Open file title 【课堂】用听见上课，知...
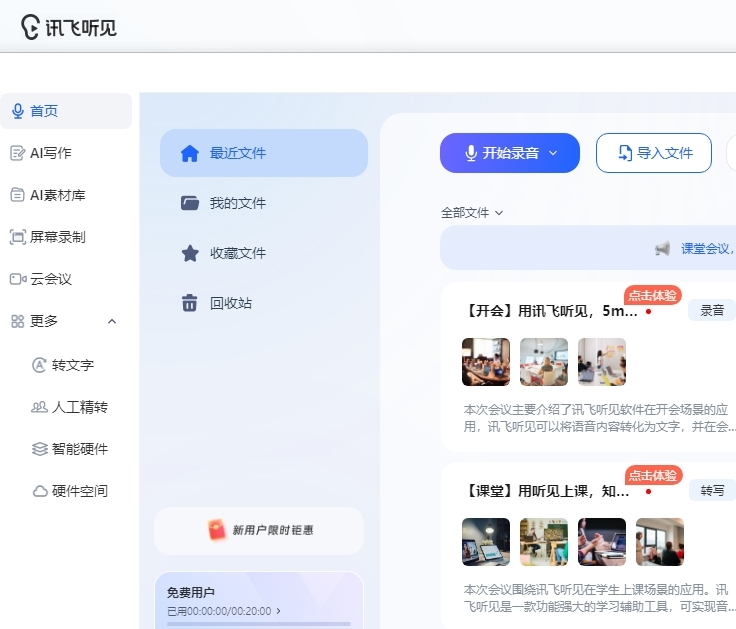 point(546,491)
